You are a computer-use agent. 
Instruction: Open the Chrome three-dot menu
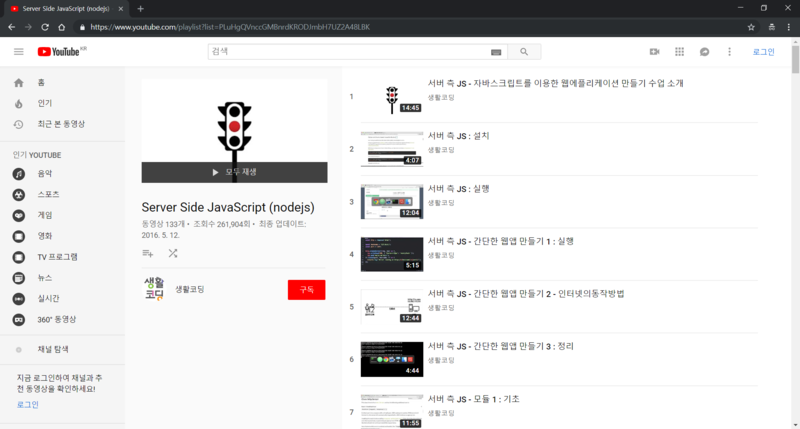[789, 27]
